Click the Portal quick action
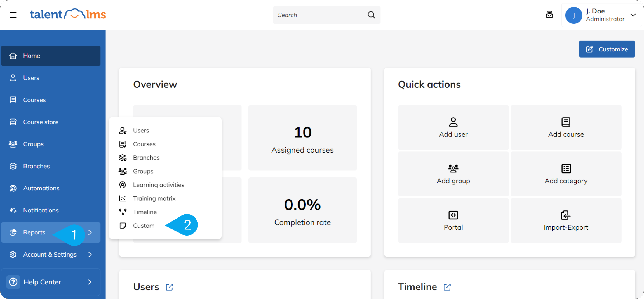The width and height of the screenshot is (644, 299). (x=453, y=220)
